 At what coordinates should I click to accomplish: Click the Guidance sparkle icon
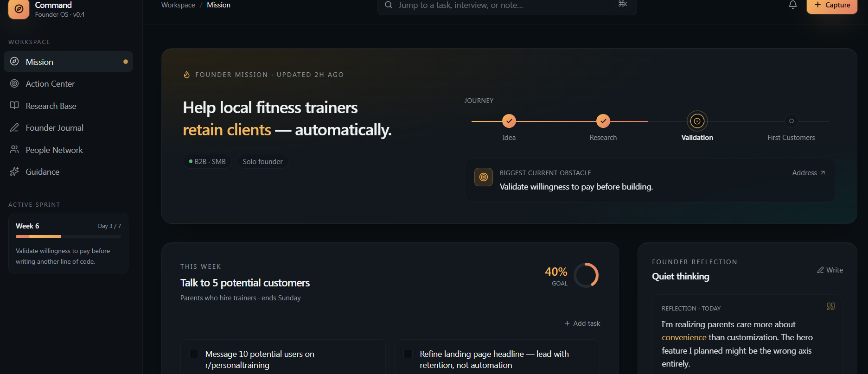(x=14, y=171)
